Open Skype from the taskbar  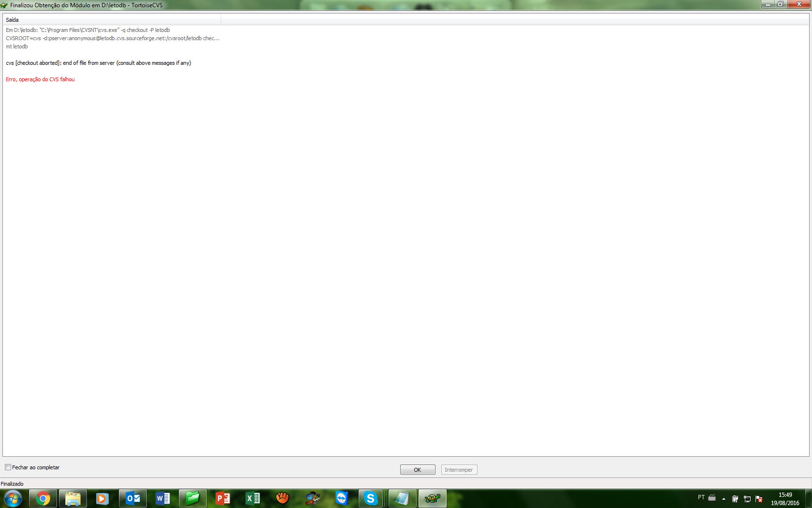pyautogui.click(x=371, y=498)
